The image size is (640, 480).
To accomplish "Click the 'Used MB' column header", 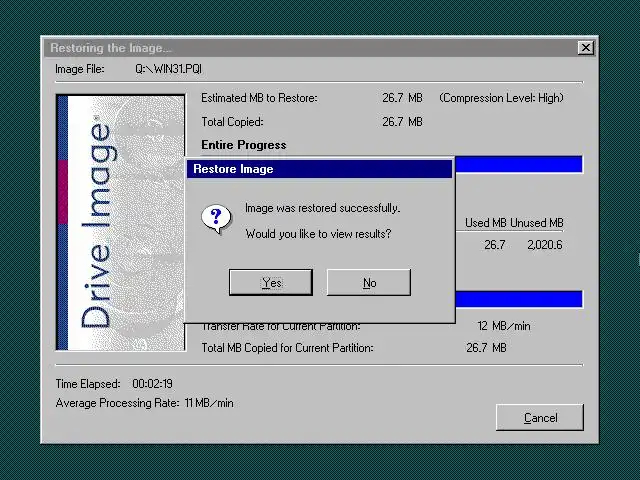I will click(486, 223).
